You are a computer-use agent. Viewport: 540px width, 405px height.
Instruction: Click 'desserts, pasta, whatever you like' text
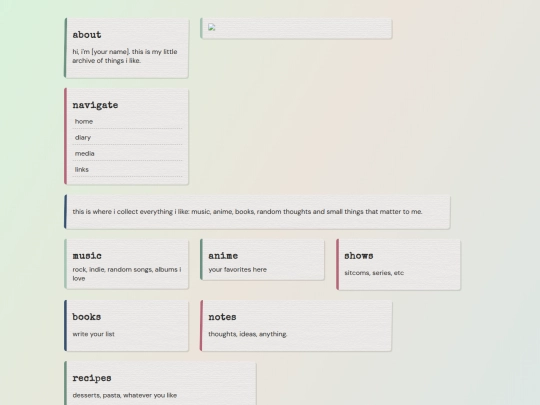click(x=125, y=395)
